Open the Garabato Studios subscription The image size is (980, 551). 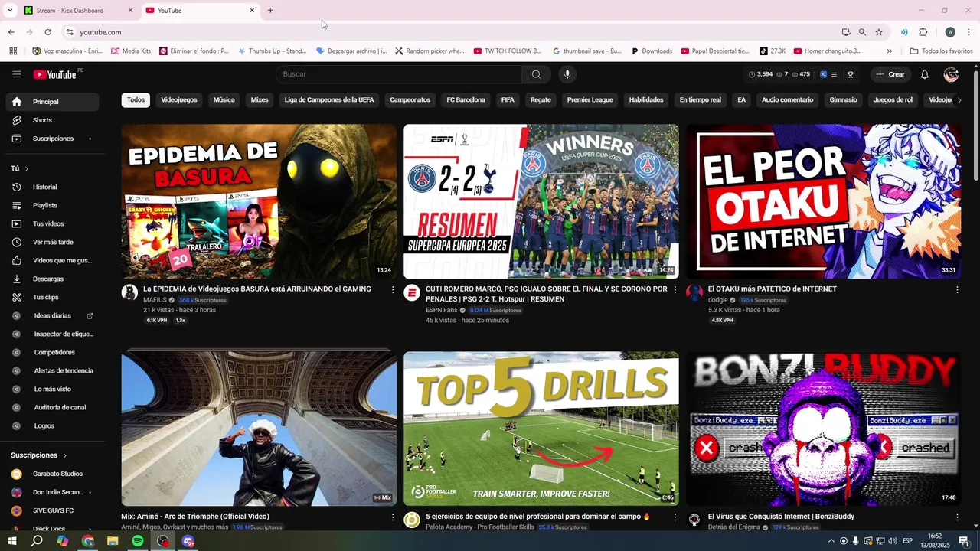[x=52, y=474]
